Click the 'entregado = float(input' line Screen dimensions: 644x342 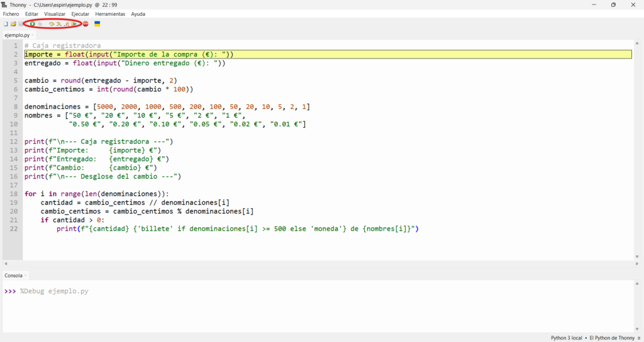125,63
